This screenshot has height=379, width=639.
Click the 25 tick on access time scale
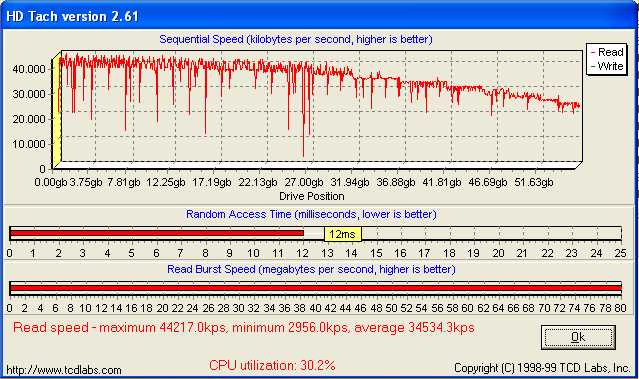(620, 253)
